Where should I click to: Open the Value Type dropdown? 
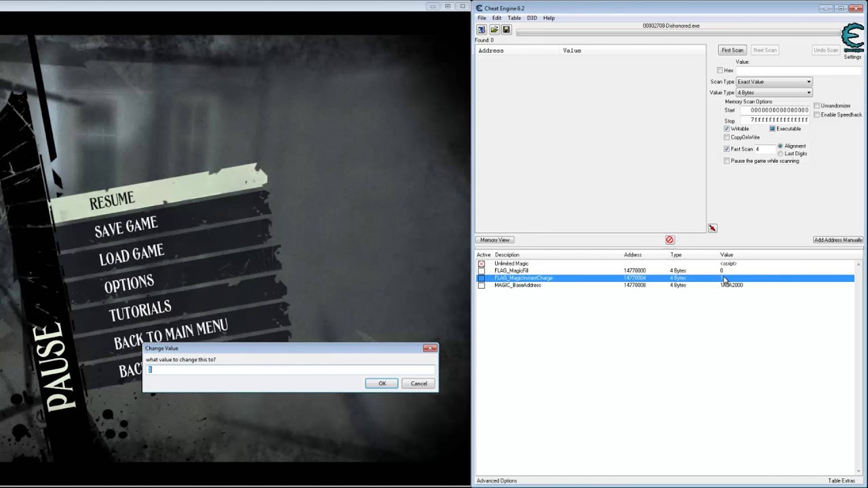[774, 93]
